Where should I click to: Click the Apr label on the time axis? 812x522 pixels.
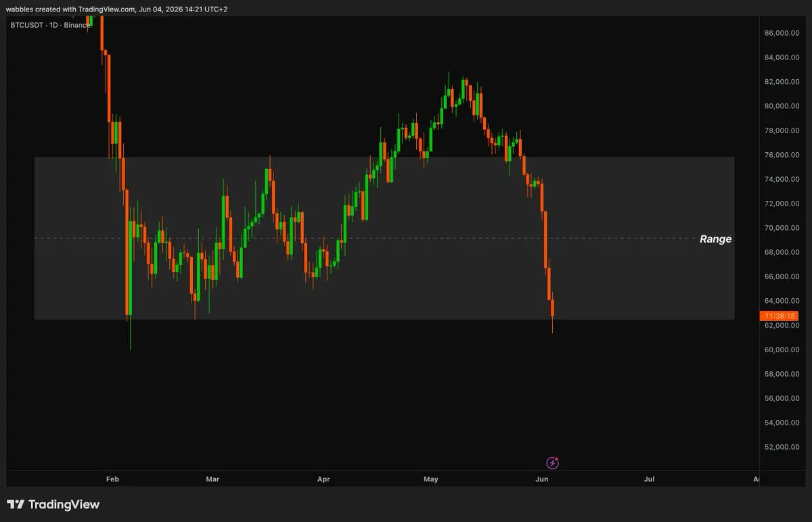point(323,479)
